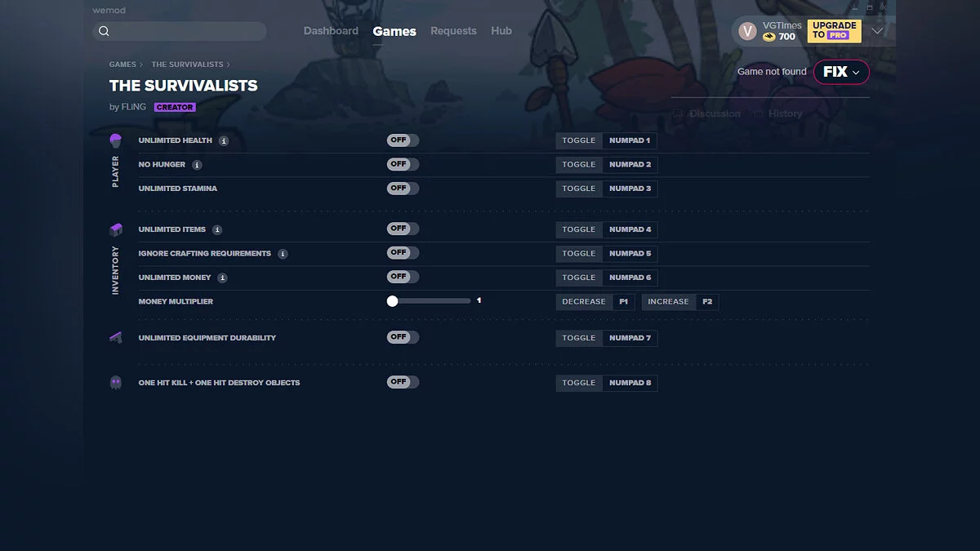
Task: Click the Unlimited Items info icon
Action: 217,230
